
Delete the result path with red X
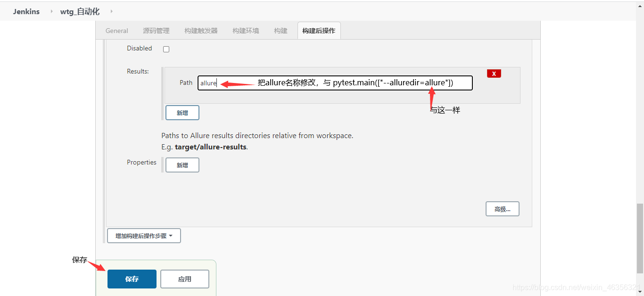click(x=494, y=74)
